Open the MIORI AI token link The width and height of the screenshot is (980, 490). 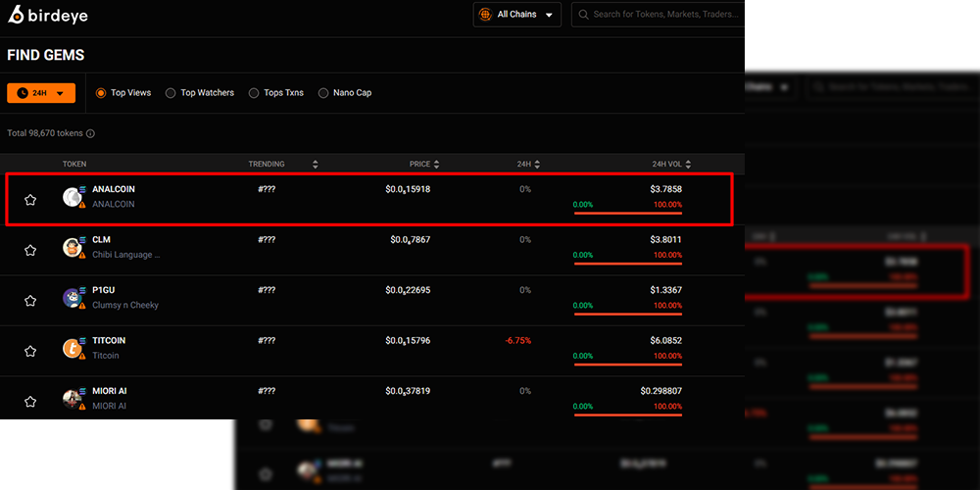pos(110,391)
